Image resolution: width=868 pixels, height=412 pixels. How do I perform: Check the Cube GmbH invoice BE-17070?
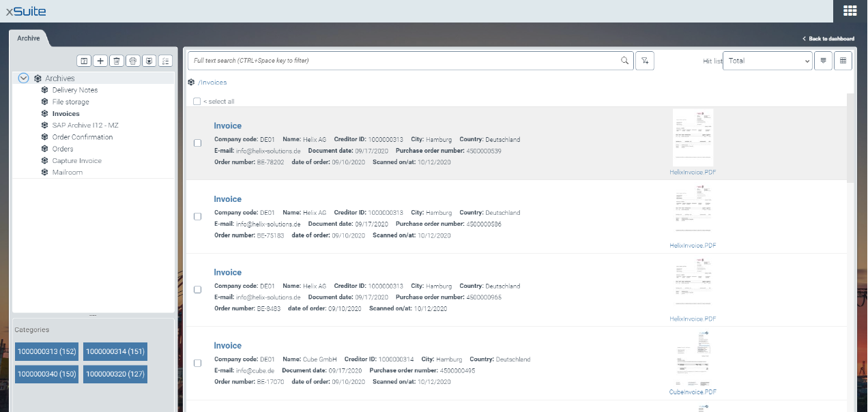coord(198,363)
